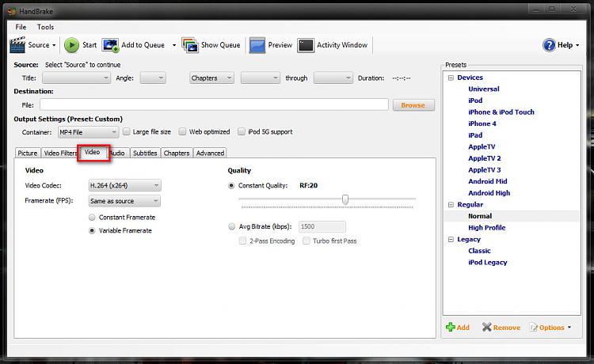Select the Constant Framerate radio button
Image resolution: width=594 pixels, height=364 pixels.
point(92,217)
